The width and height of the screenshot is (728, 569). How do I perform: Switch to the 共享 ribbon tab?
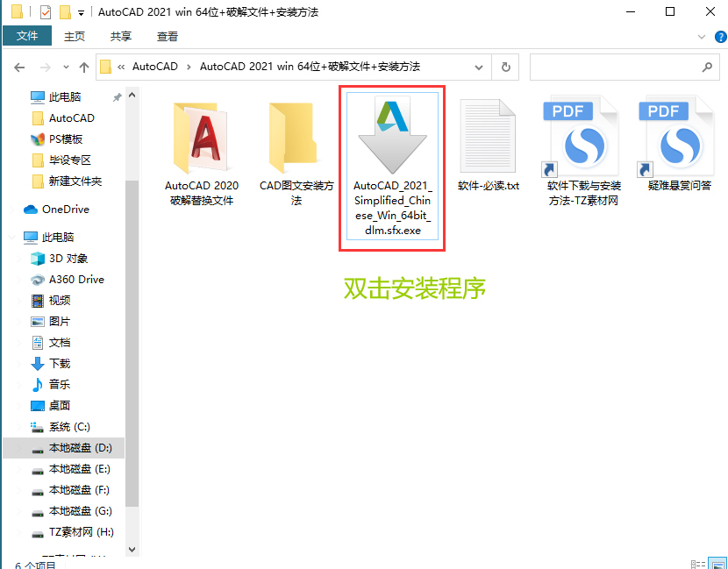pyautogui.click(x=121, y=36)
